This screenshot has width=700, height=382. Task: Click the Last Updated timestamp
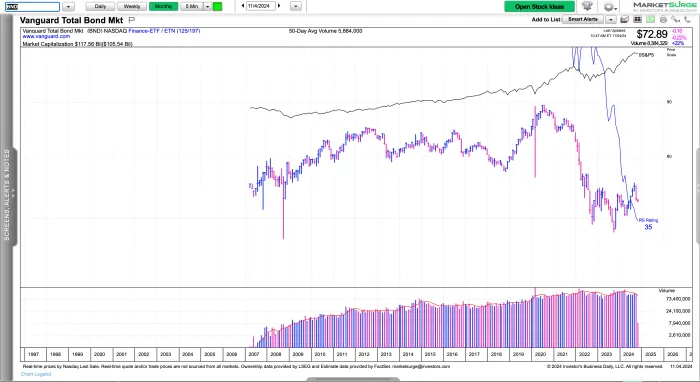click(608, 33)
